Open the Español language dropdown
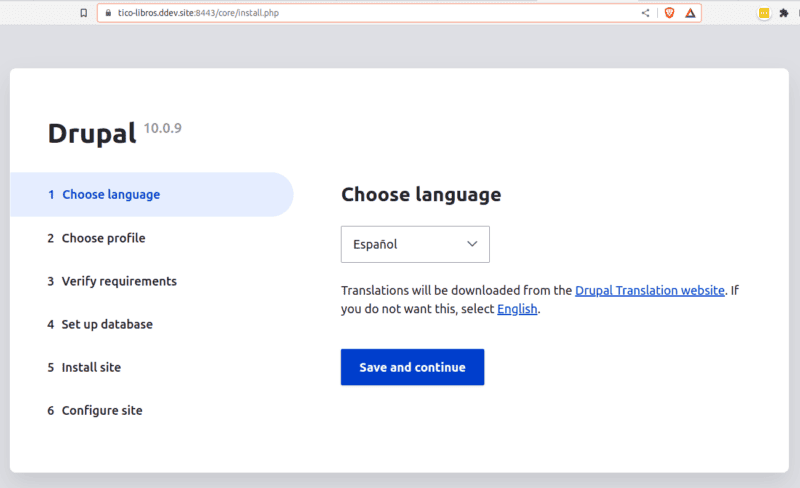Screen dimensions: 800x488 pyautogui.click(x=415, y=244)
